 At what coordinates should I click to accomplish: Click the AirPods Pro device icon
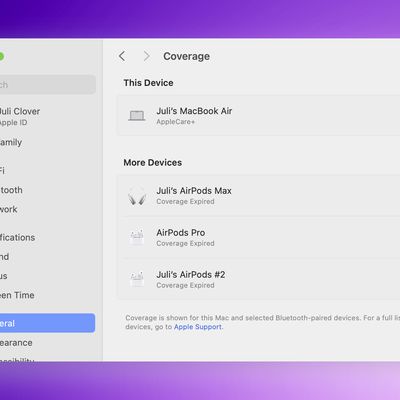[x=137, y=237]
